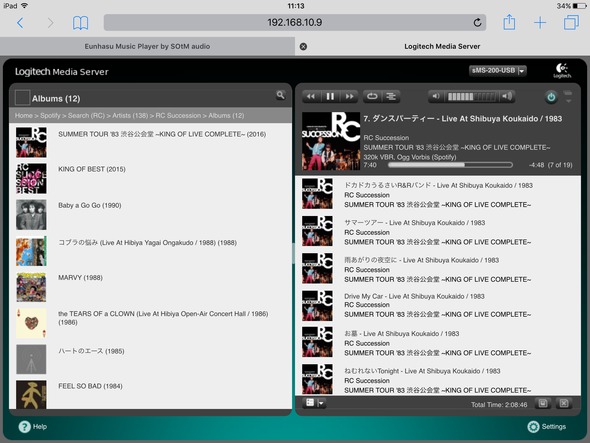Open Settings
590x443 pixels.
pyautogui.click(x=547, y=426)
